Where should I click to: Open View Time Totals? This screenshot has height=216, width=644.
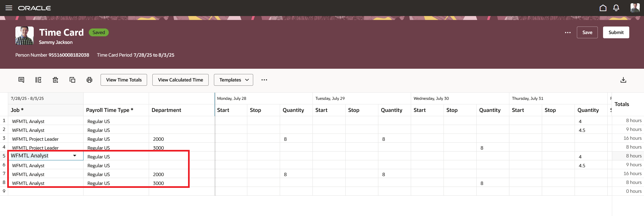coord(124,80)
